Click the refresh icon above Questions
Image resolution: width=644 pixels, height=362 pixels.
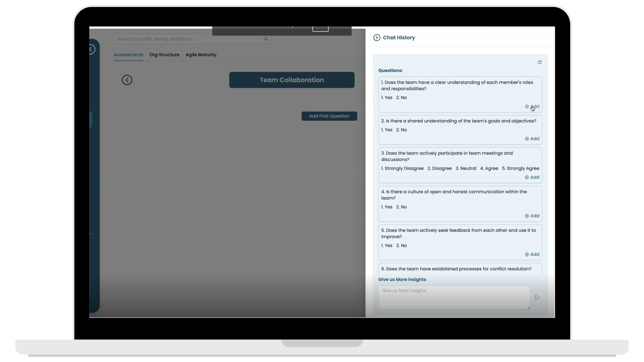click(540, 62)
